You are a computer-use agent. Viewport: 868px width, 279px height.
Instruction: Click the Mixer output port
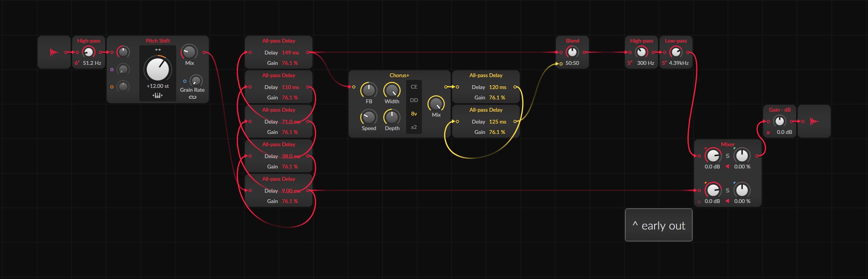click(x=757, y=156)
